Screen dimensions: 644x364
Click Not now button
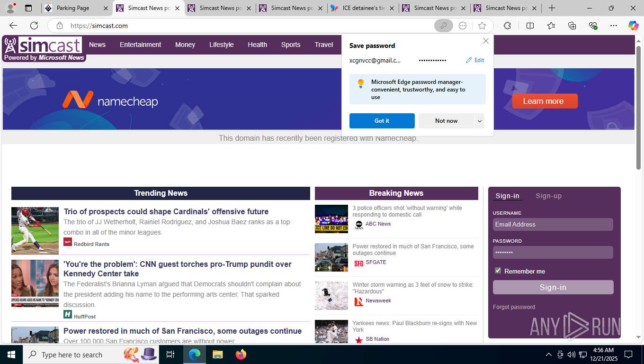click(446, 121)
